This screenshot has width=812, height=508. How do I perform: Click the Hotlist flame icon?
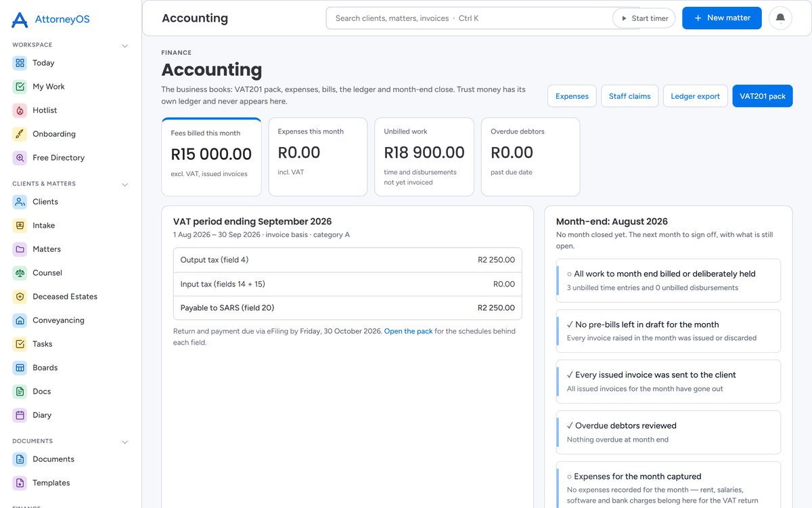click(20, 110)
